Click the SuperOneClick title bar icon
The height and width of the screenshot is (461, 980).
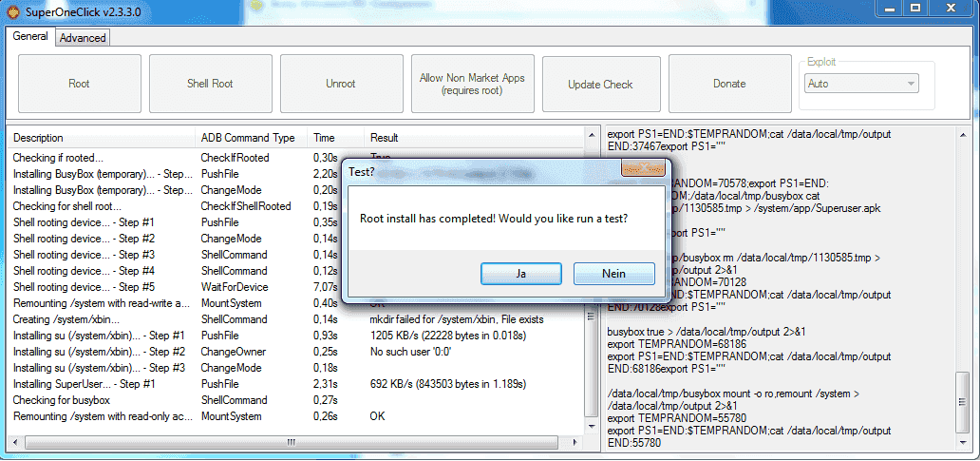11,10
